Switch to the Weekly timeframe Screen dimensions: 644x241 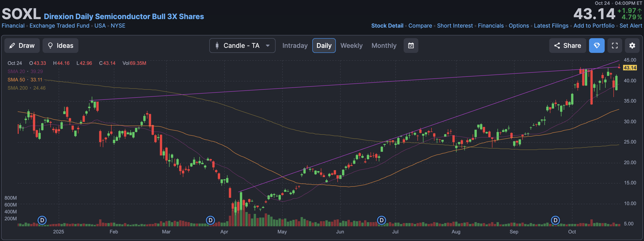[x=351, y=46]
